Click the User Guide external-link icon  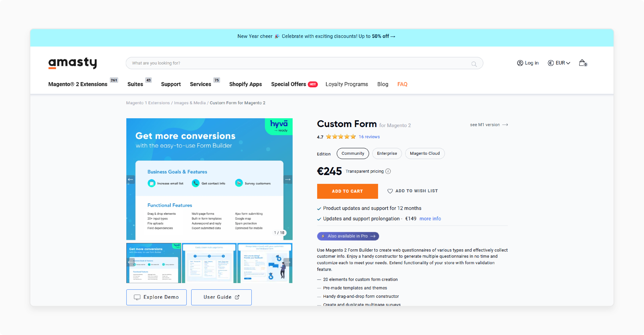tap(237, 297)
